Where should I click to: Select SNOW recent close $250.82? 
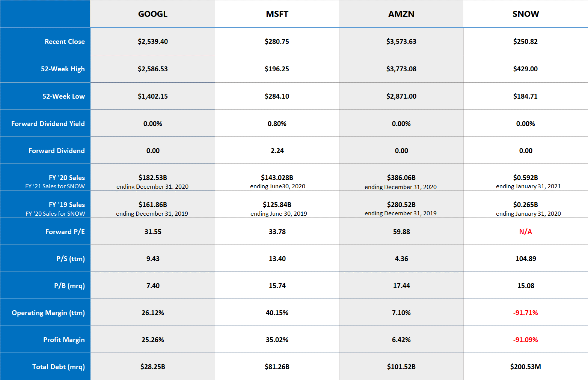[526, 42]
